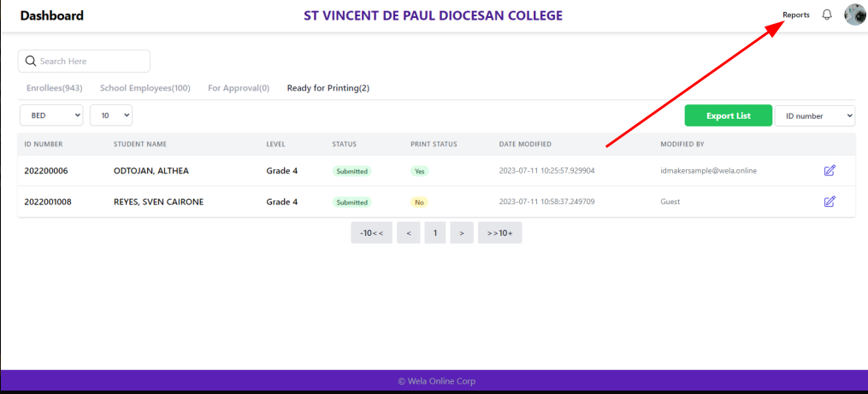This screenshot has height=394, width=868.
Task: Click the ID NUMBER column header
Action: 44,144
